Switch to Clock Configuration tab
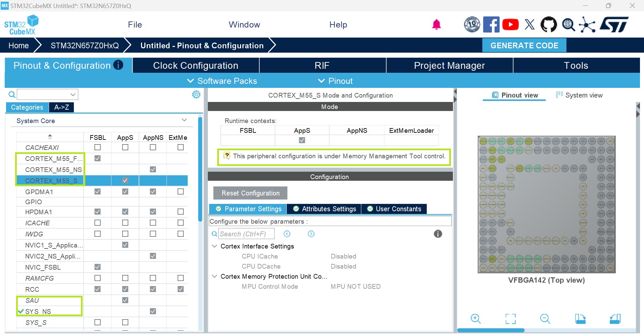This screenshot has width=644, height=336. [196, 65]
